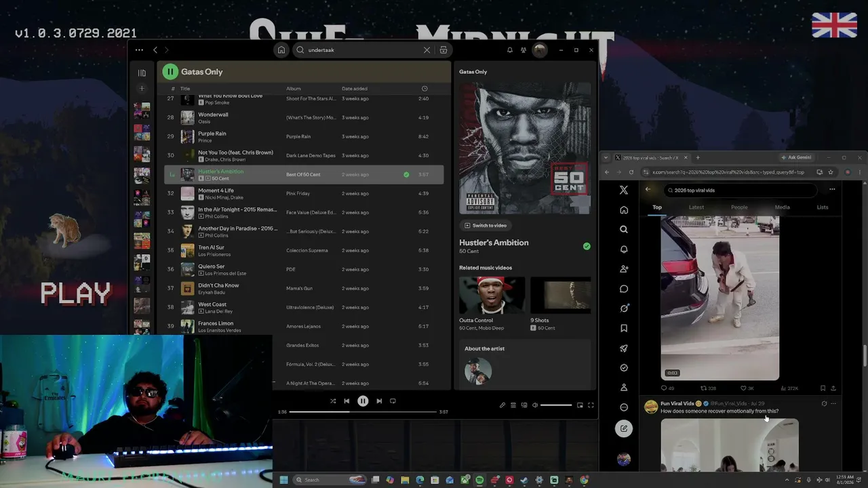Skip to the next track
This screenshot has height=488, width=868.
pos(379,401)
